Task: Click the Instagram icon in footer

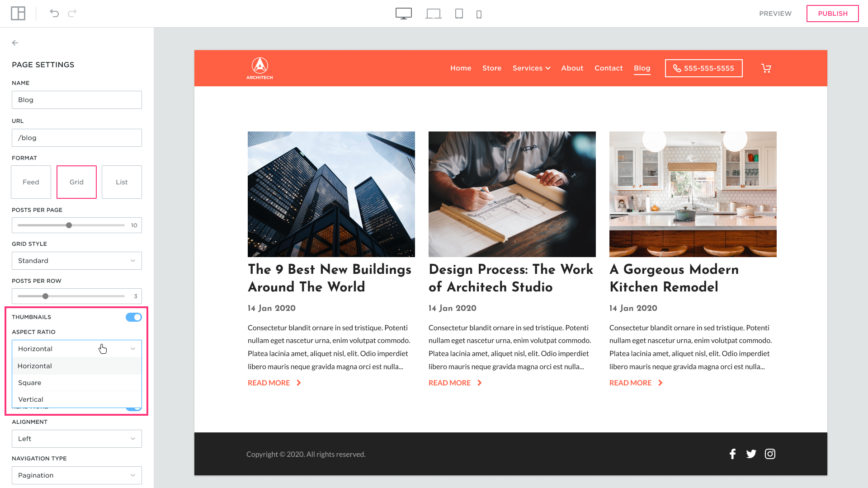Action: click(770, 454)
